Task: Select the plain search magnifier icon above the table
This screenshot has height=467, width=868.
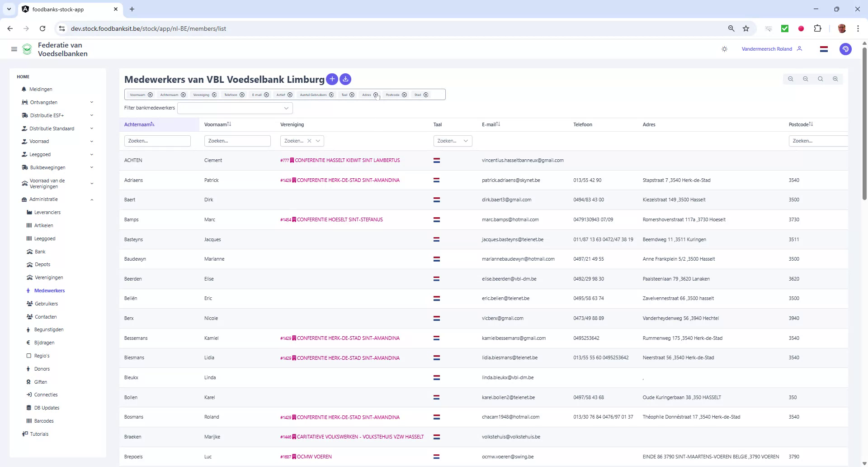Action: tap(820, 79)
